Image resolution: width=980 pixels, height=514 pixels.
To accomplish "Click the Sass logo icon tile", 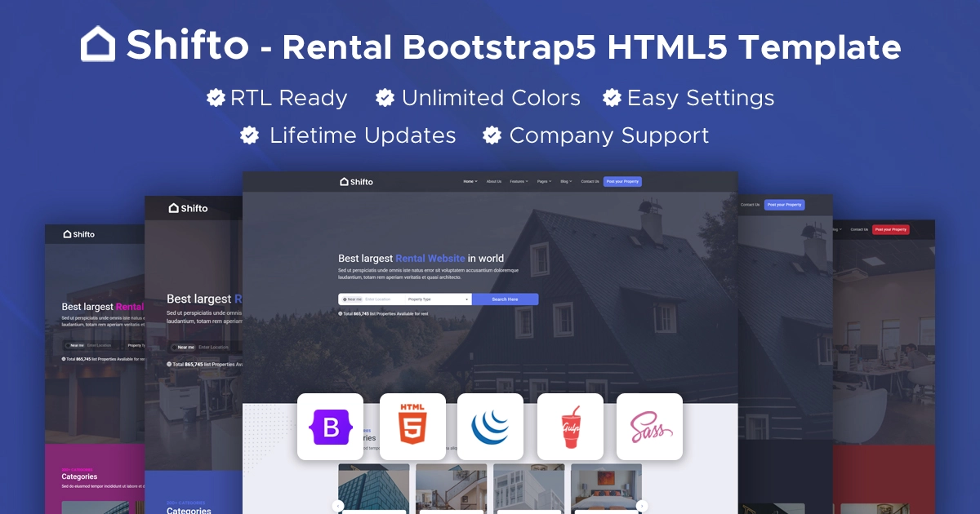I will 649,427.
